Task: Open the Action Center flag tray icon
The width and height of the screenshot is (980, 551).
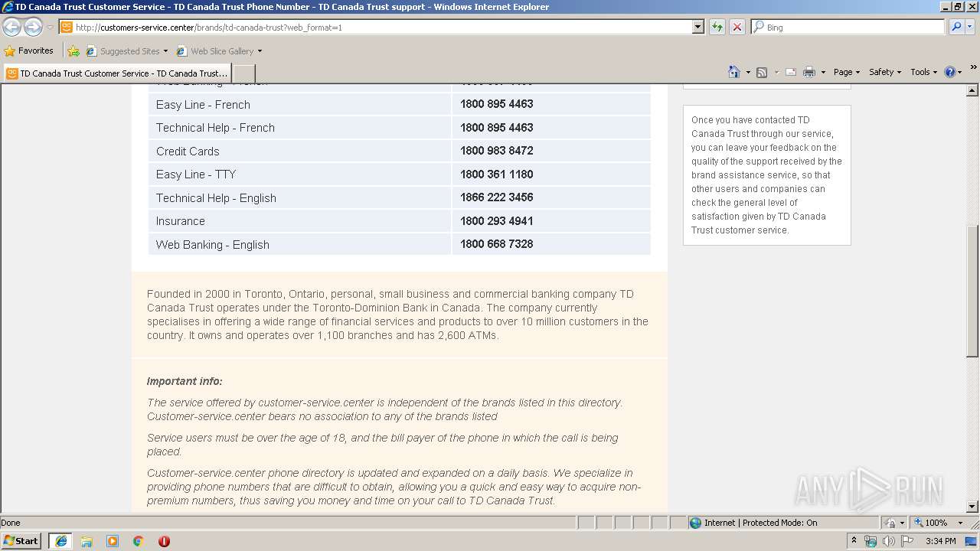Action: click(x=907, y=541)
